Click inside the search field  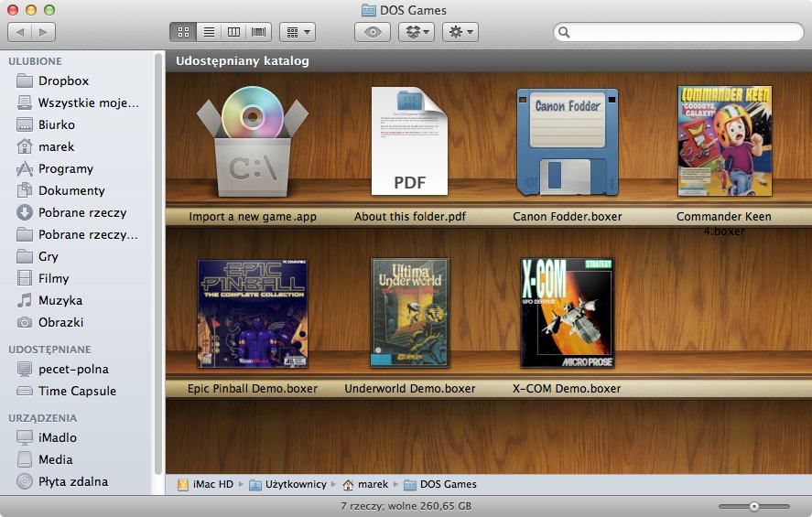pyautogui.click(x=682, y=32)
